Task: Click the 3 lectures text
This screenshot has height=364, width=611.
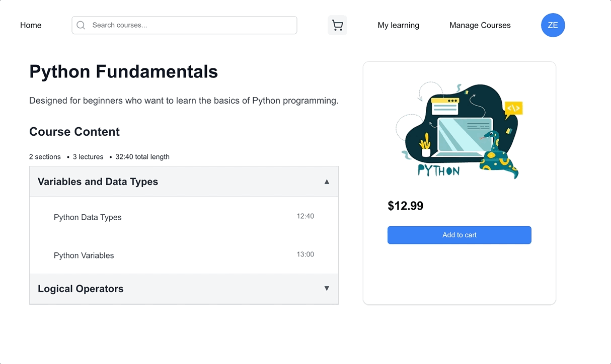Action: point(88,157)
